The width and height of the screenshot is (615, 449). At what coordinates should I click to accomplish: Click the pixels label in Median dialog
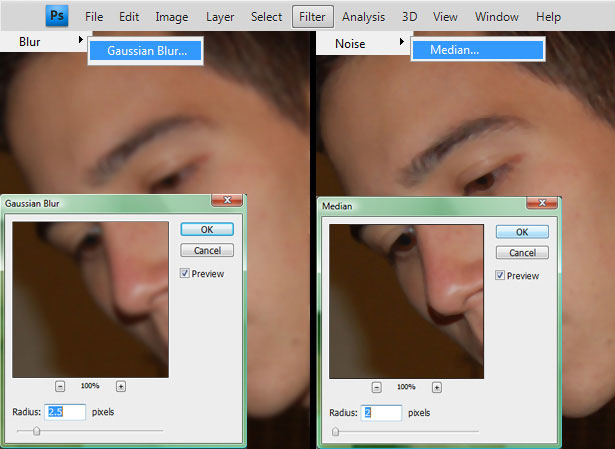pyautogui.click(x=419, y=413)
